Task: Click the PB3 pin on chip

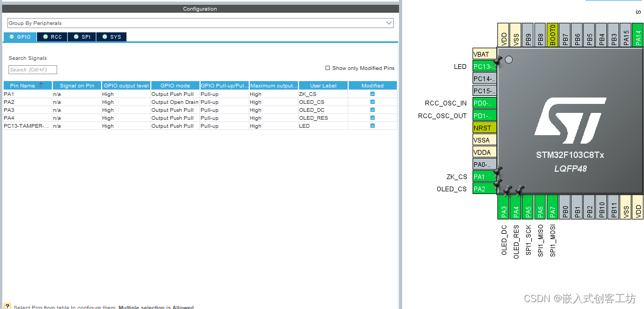Action: pos(613,35)
